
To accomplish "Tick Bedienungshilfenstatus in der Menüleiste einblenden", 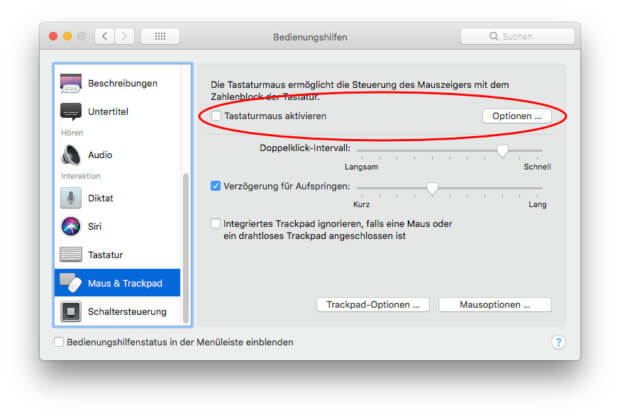I will [59, 342].
